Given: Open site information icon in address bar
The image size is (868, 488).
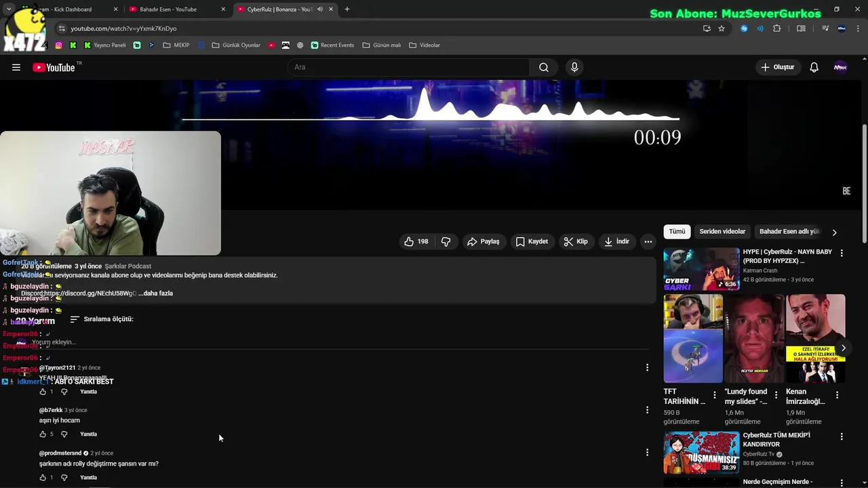Looking at the screenshot, I should 62,28.
